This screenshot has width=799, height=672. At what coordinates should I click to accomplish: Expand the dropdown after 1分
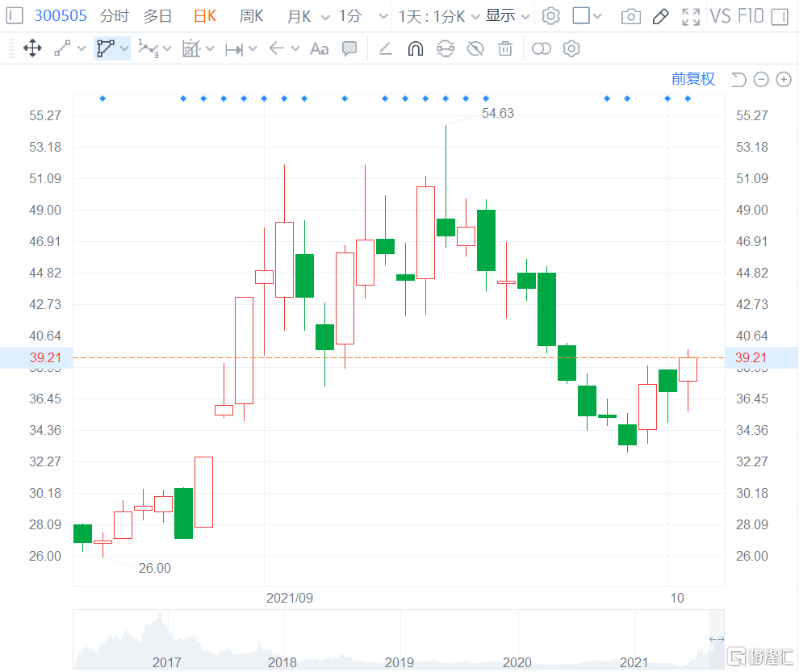383,17
